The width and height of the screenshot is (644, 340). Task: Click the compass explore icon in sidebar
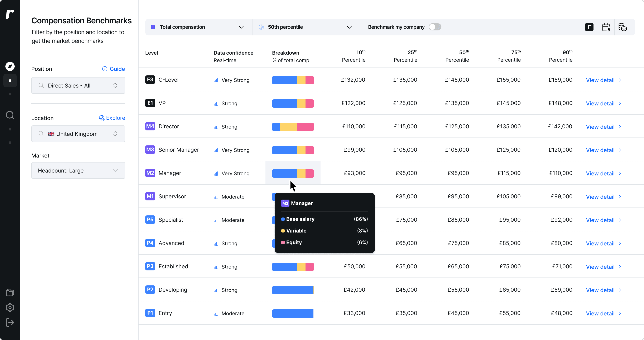coord(10,66)
